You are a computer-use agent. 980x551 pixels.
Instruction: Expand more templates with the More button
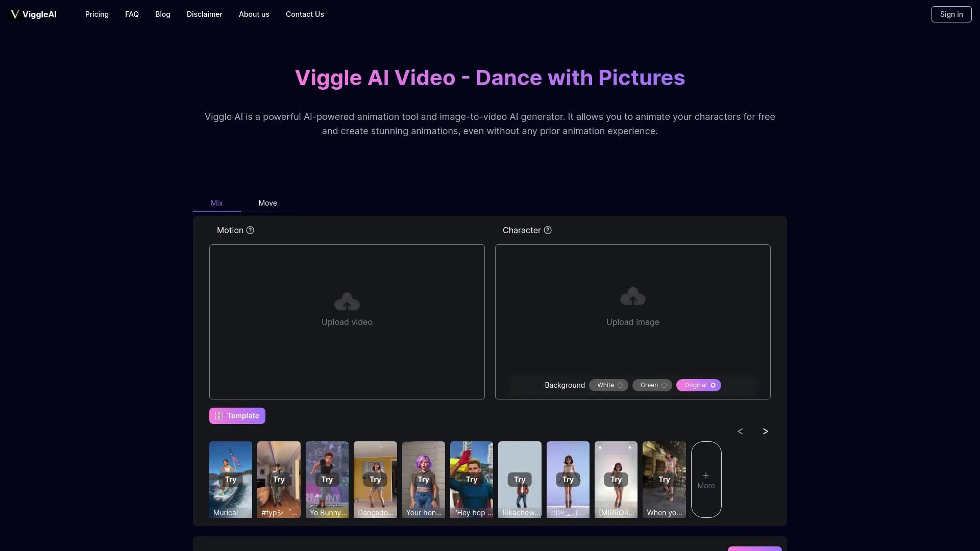coord(706,480)
